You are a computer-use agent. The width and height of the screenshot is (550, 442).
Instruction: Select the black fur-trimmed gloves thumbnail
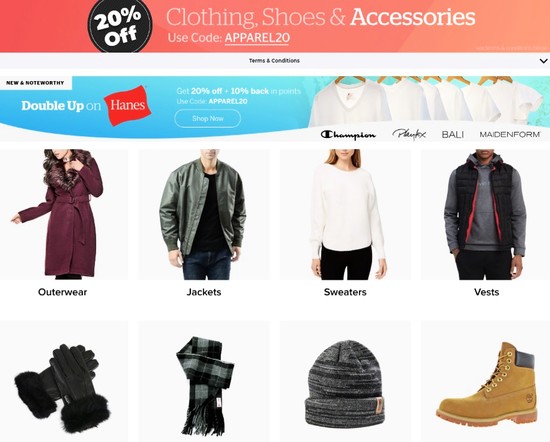point(64,381)
